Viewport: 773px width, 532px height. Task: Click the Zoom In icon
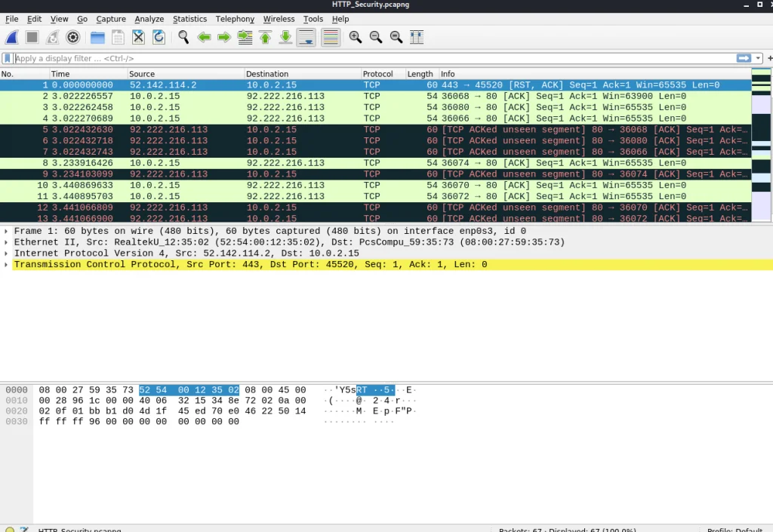point(355,37)
